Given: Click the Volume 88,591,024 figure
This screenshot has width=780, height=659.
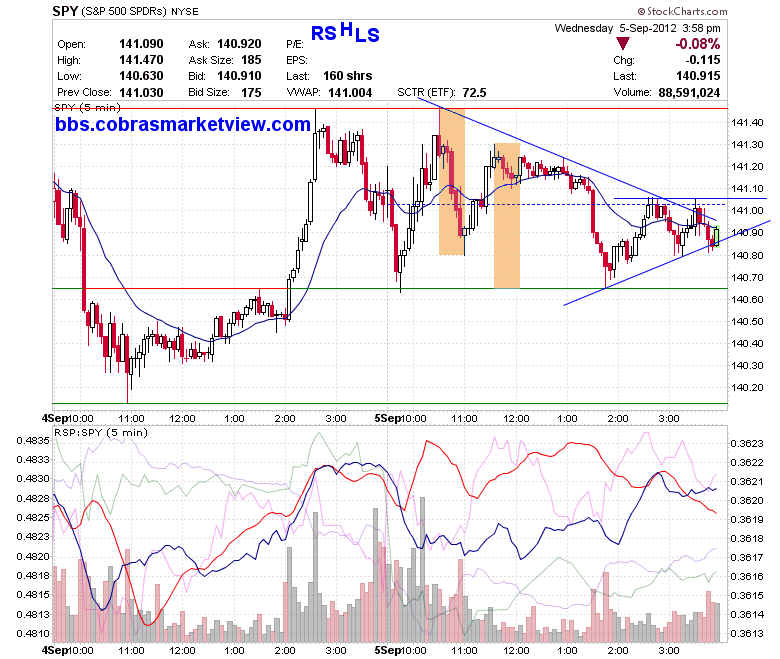Looking at the screenshot, I should pos(689,93).
